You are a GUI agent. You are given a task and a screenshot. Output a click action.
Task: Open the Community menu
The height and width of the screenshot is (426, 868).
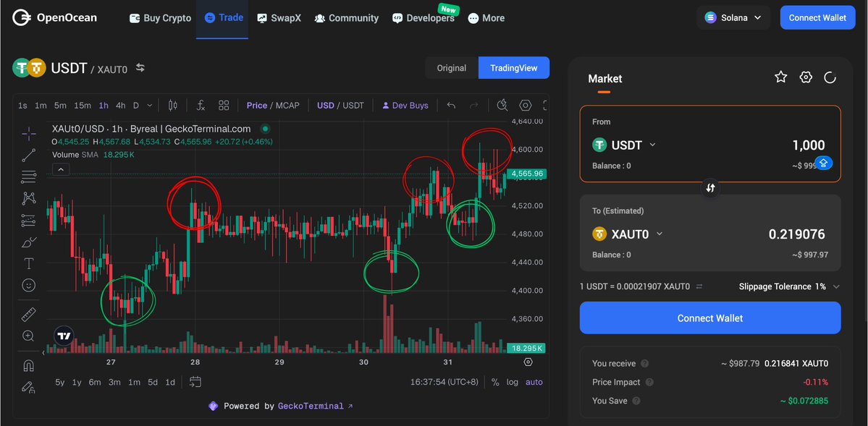tap(347, 17)
